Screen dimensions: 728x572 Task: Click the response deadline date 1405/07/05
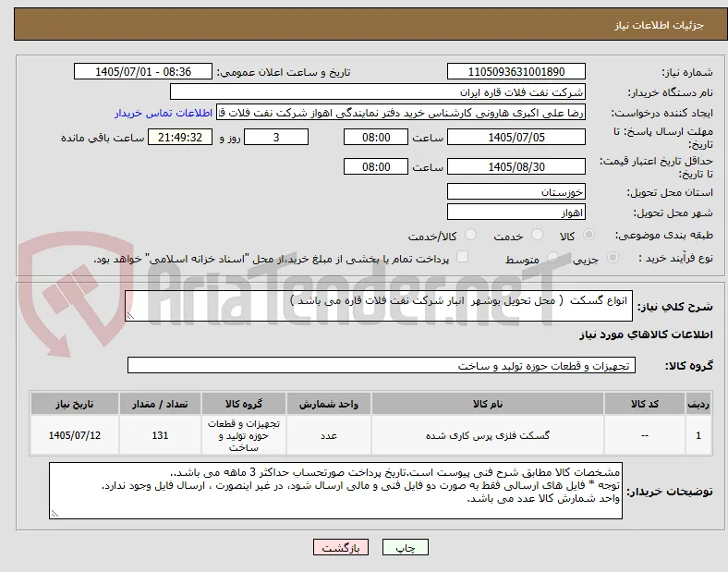click(516, 138)
